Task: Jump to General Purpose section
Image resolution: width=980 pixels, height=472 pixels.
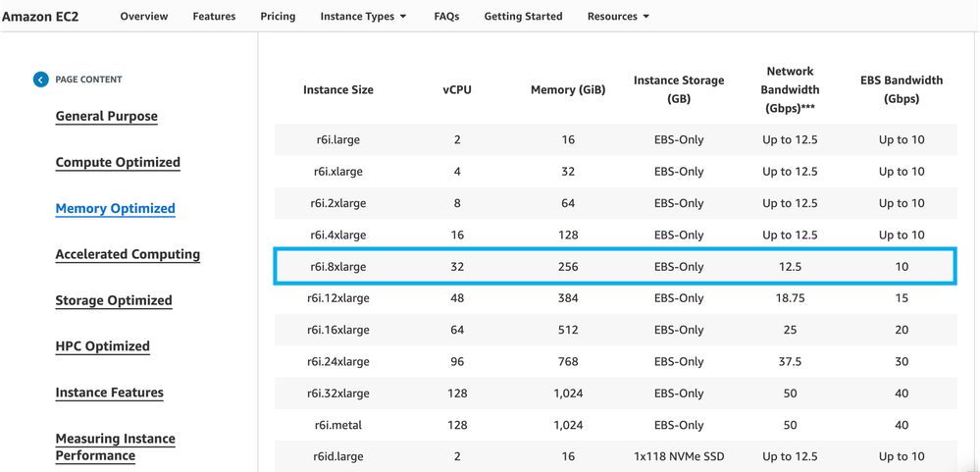Action: click(106, 116)
